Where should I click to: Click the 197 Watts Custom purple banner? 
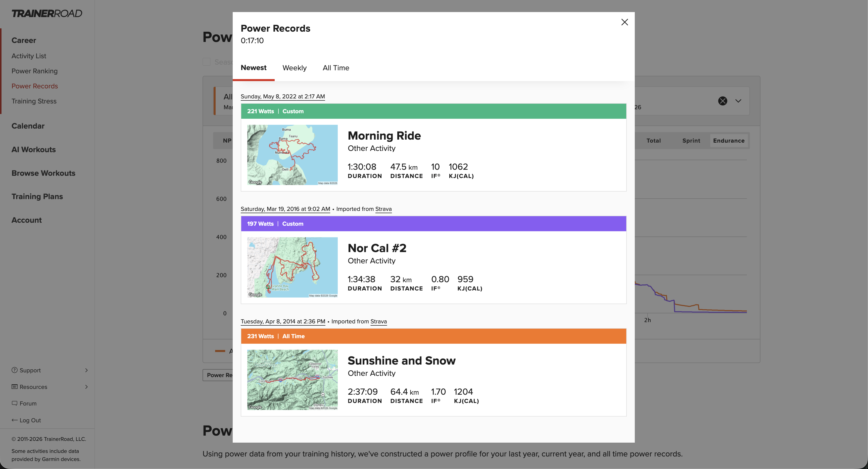click(x=433, y=224)
